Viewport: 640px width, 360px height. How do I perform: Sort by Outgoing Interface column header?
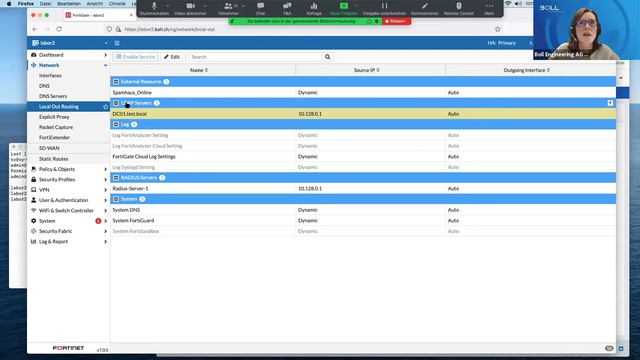(527, 70)
